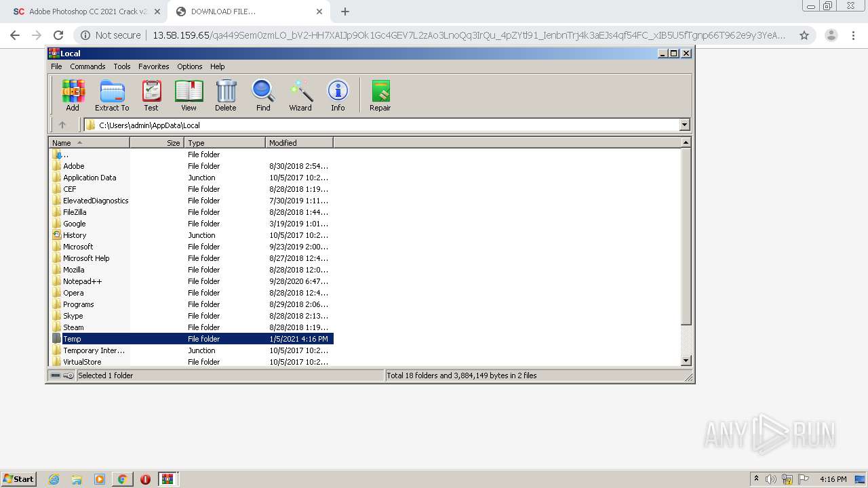Screen dimensions: 868x488
Task: Open the Commands menu
Action: [x=87, y=66]
